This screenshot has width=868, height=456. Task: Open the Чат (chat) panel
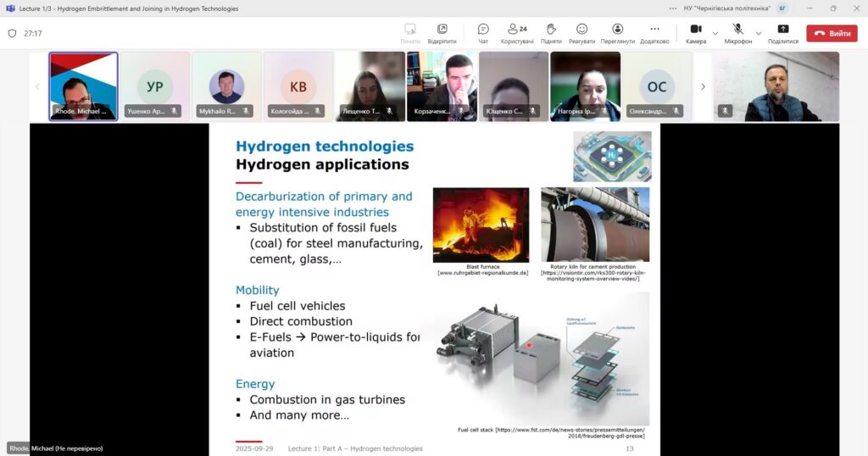482,33
